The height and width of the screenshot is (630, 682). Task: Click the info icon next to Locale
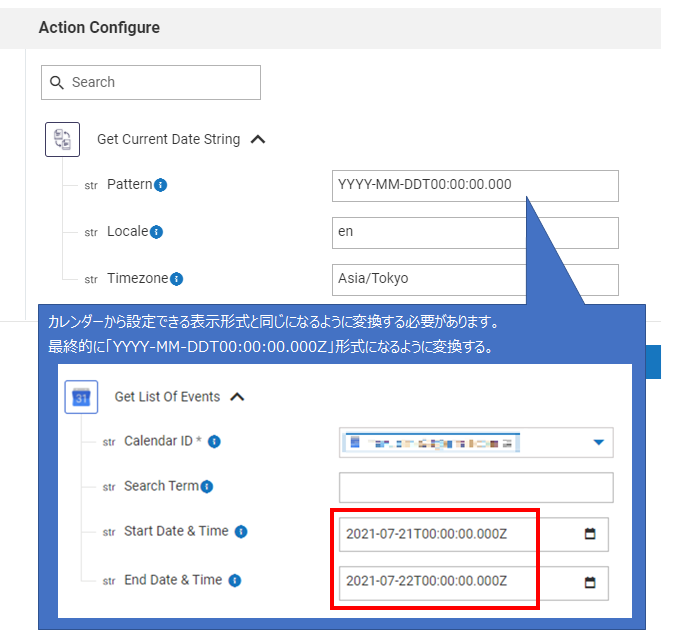click(156, 232)
